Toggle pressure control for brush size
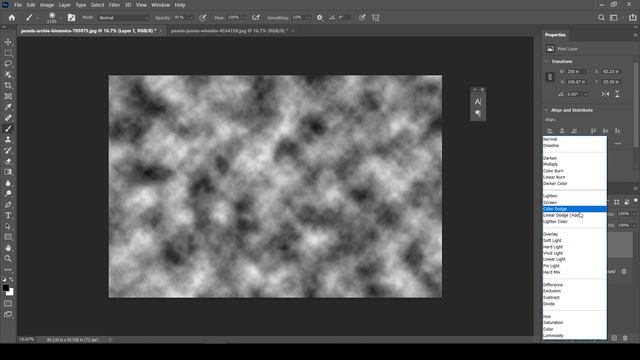The height and width of the screenshot is (360, 640). (x=362, y=18)
